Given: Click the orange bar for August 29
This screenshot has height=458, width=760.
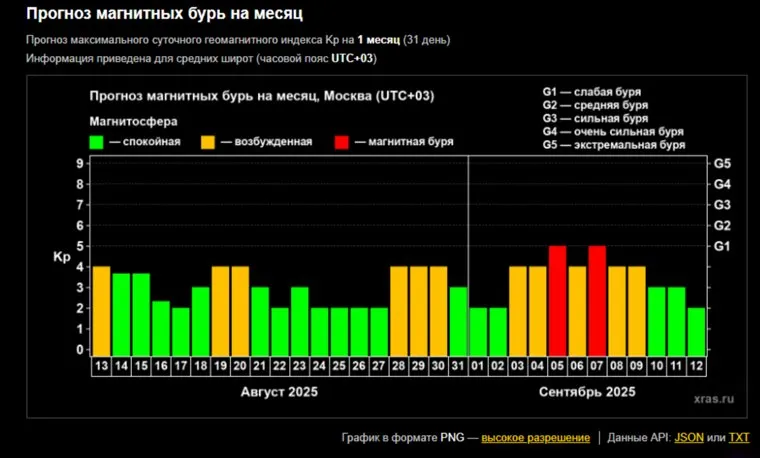Looking at the screenshot, I should pos(418,309).
